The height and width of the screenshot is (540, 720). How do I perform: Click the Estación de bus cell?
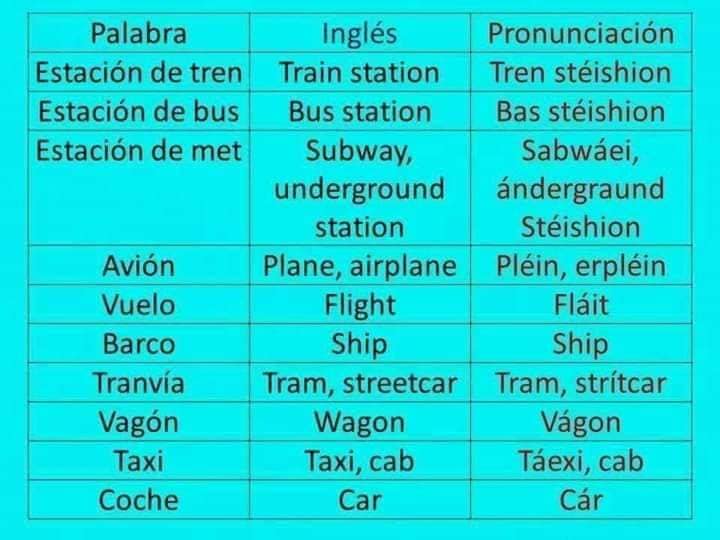tap(139, 111)
